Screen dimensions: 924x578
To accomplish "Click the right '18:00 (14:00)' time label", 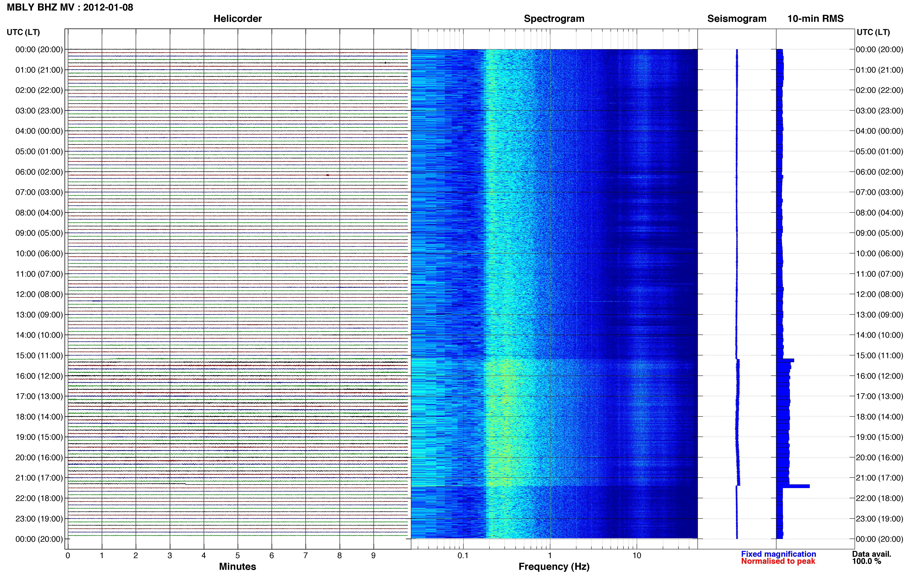I will click(x=879, y=417).
